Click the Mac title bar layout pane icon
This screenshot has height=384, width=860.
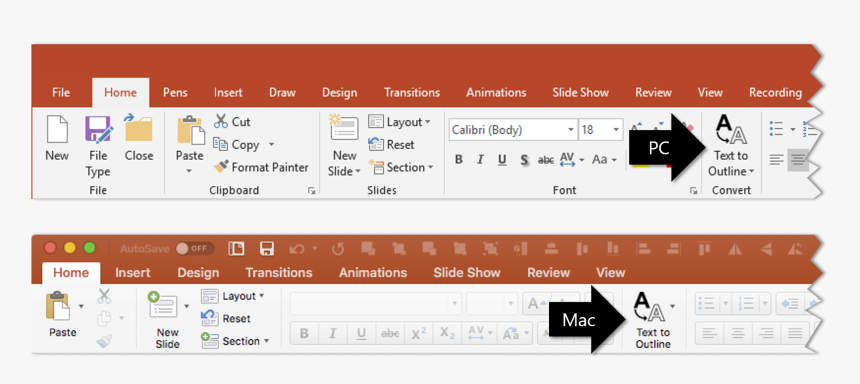[236, 249]
